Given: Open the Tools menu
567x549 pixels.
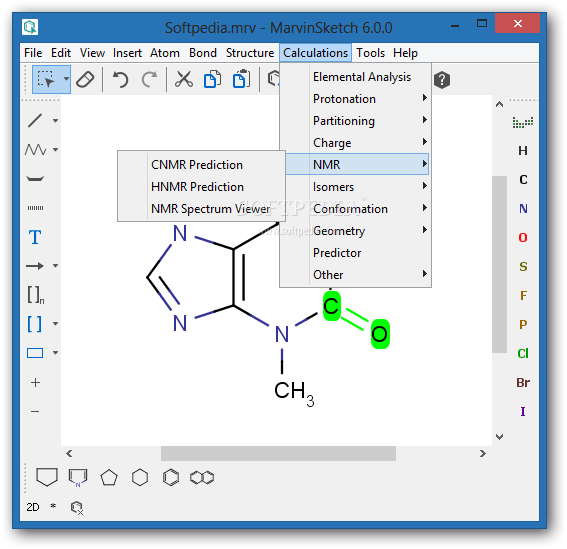Looking at the screenshot, I should click(x=370, y=53).
